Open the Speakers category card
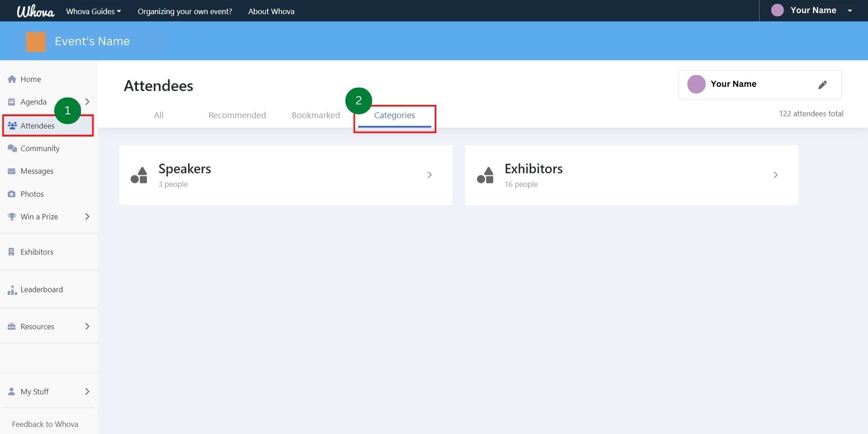The height and width of the screenshot is (434, 868). point(285,175)
